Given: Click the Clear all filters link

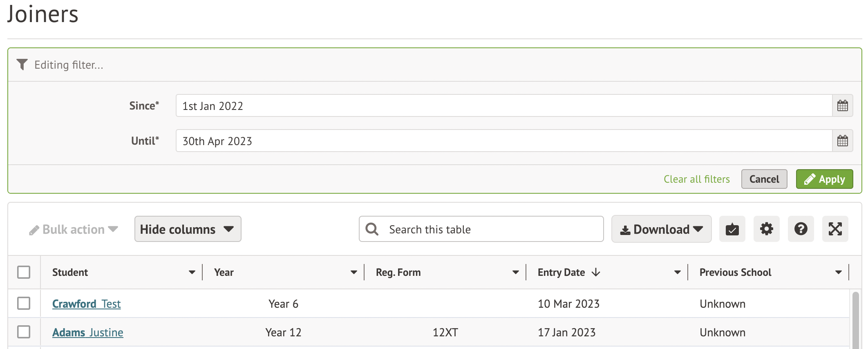Looking at the screenshot, I should pos(696,179).
